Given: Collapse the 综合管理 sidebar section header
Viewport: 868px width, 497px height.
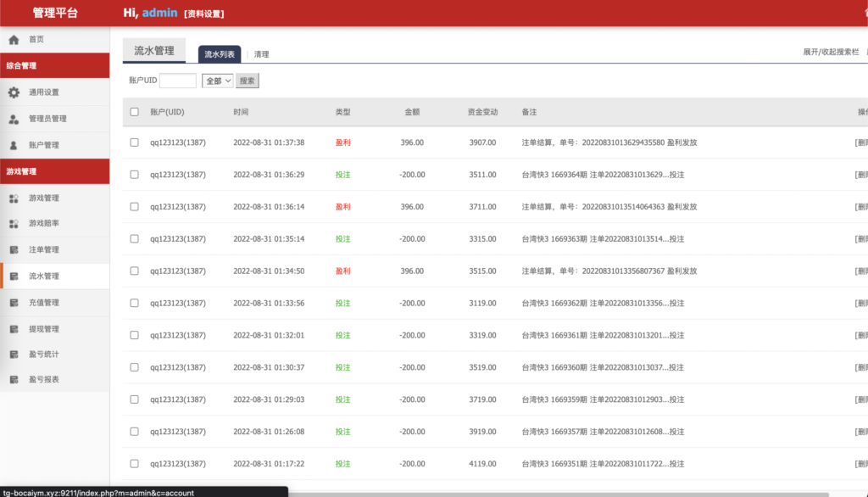Looking at the screenshot, I should [x=55, y=65].
